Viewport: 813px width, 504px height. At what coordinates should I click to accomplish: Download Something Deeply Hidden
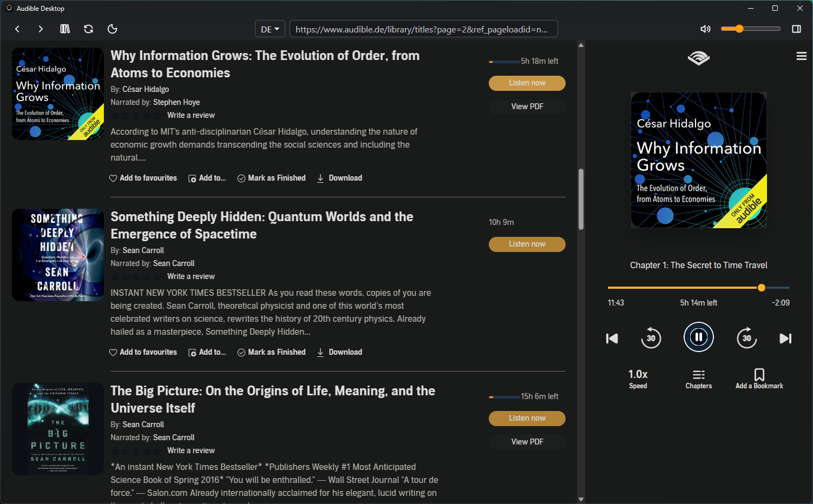pos(339,352)
